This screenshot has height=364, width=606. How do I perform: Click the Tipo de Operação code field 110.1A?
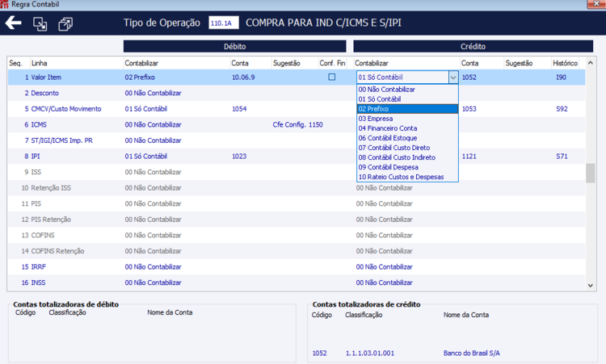(x=223, y=23)
